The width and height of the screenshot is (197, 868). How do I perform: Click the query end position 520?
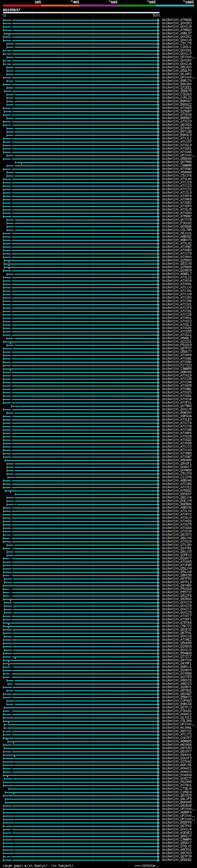(x=155, y=15)
